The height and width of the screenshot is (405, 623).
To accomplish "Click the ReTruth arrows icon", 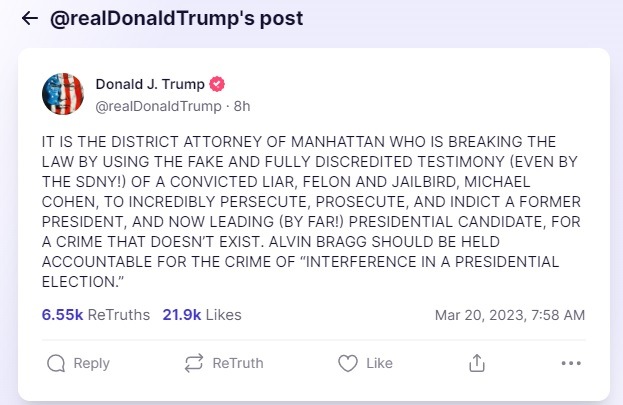I will (x=194, y=363).
